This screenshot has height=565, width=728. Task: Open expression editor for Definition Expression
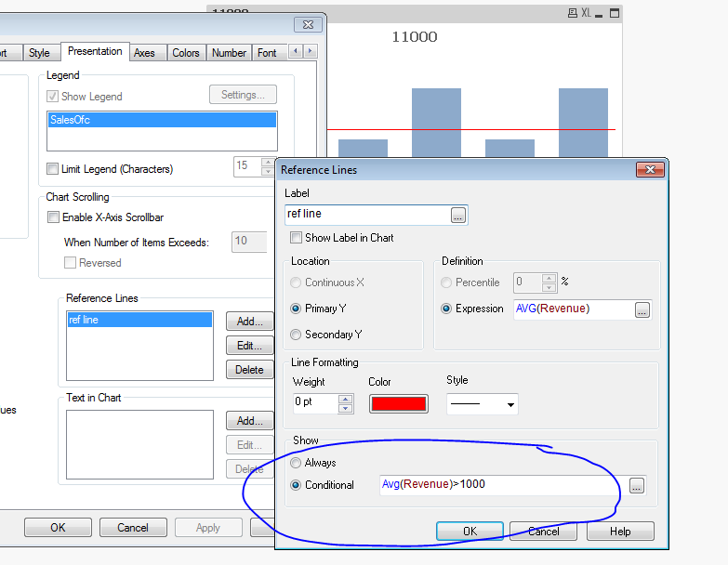coord(642,309)
